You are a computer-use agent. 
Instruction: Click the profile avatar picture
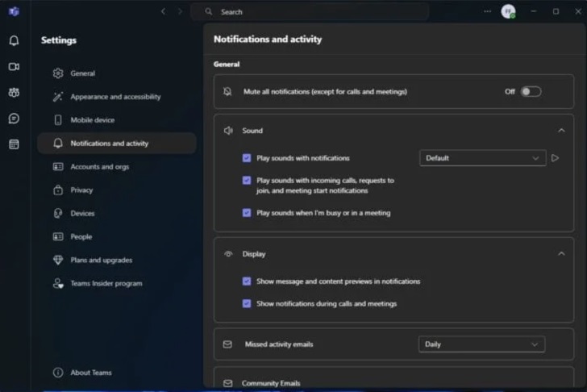tap(508, 11)
